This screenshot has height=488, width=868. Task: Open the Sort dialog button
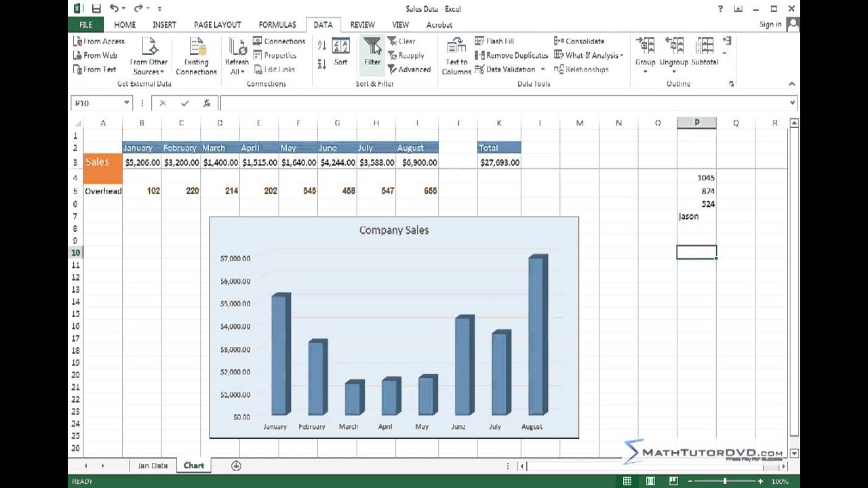pyautogui.click(x=340, y=53)
